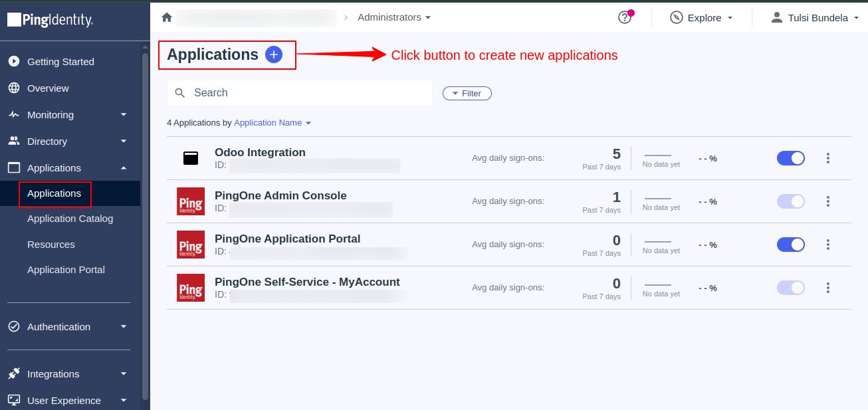Expand the Directory menu arrow
This screenshot has height=410, width=868.
point(124,141)
